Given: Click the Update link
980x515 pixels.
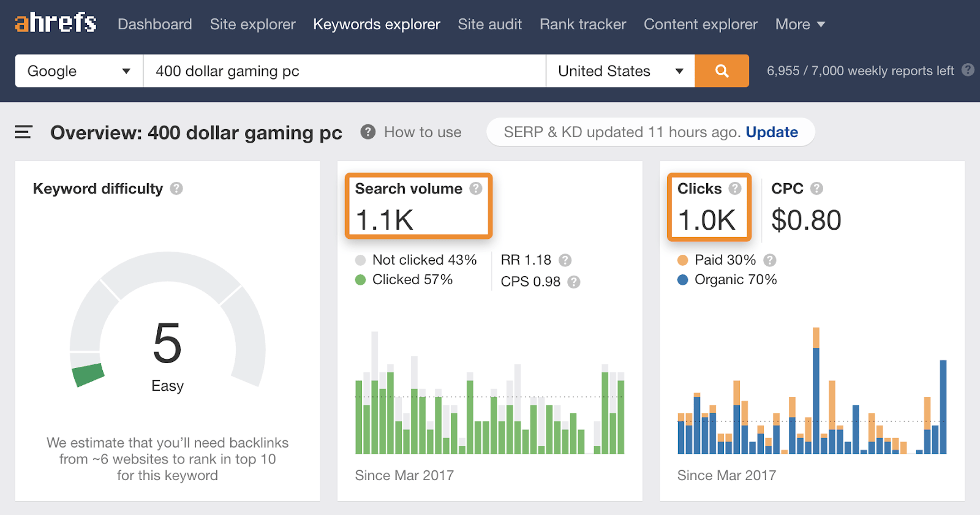Looking at the screenshot, I should (772, 132).
